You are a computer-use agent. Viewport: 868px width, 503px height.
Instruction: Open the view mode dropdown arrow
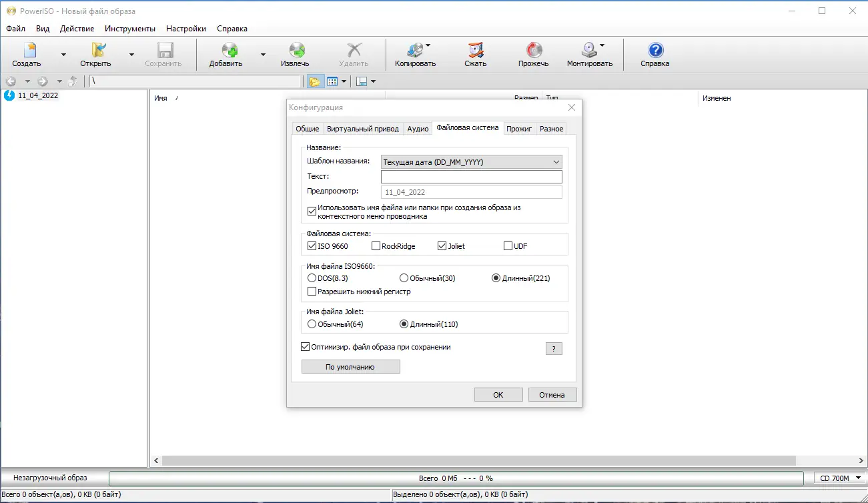pos(344,81)
